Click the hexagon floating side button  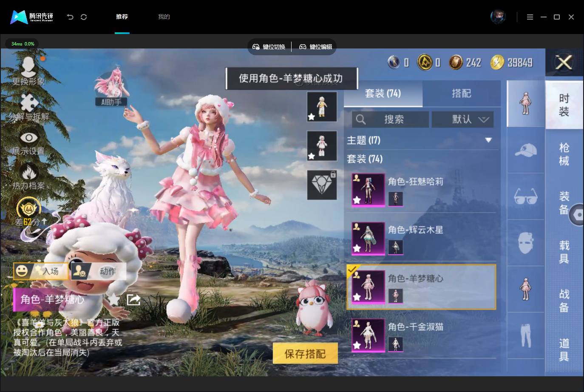pos(578,215)
